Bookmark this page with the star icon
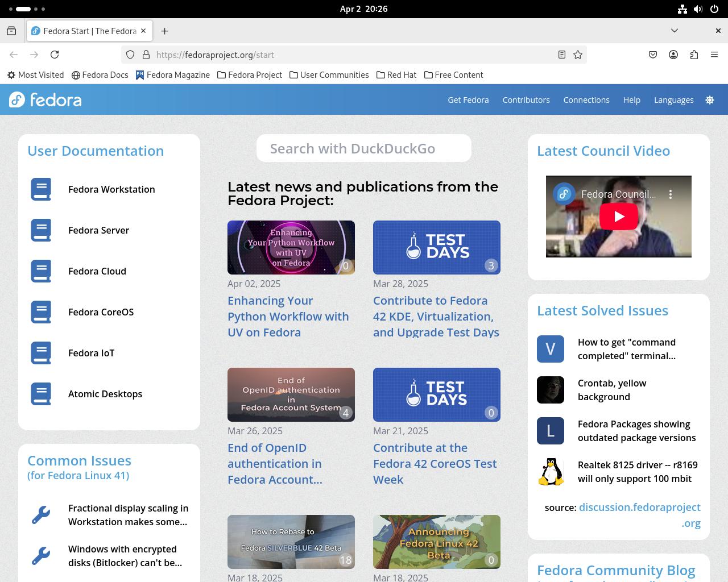Viewport: 728px width, 582px height. tap(578, 55)
